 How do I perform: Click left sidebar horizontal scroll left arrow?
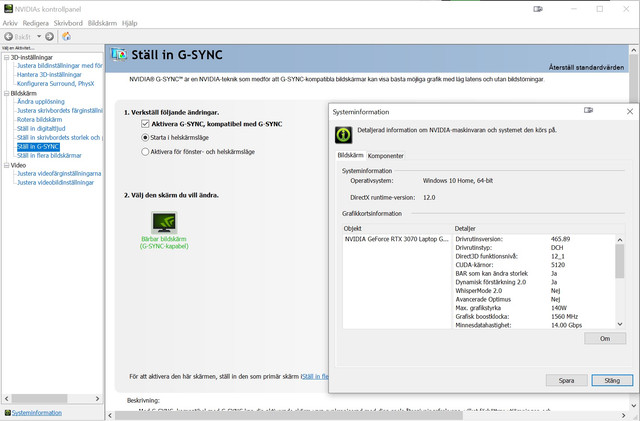[x=6, y=399]
